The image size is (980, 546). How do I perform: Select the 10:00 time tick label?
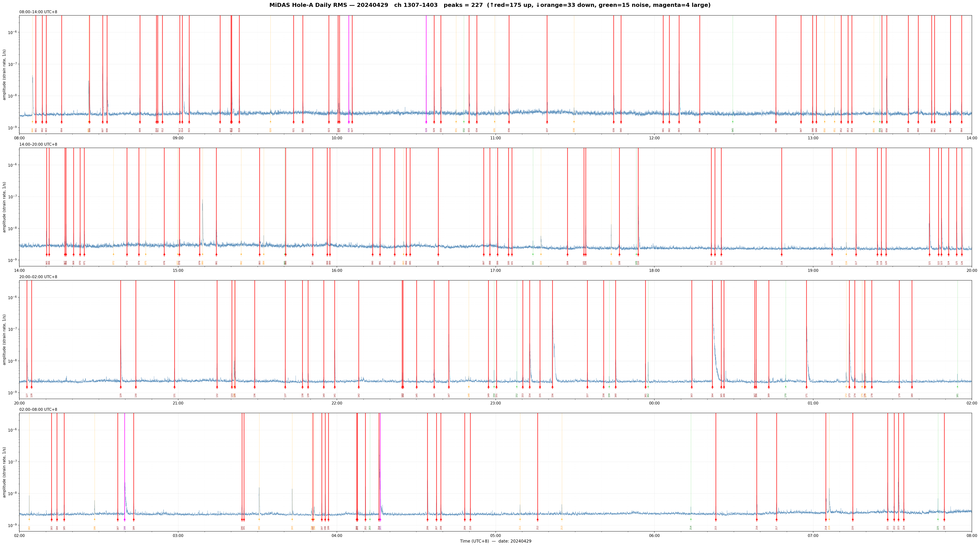[337, 138]
